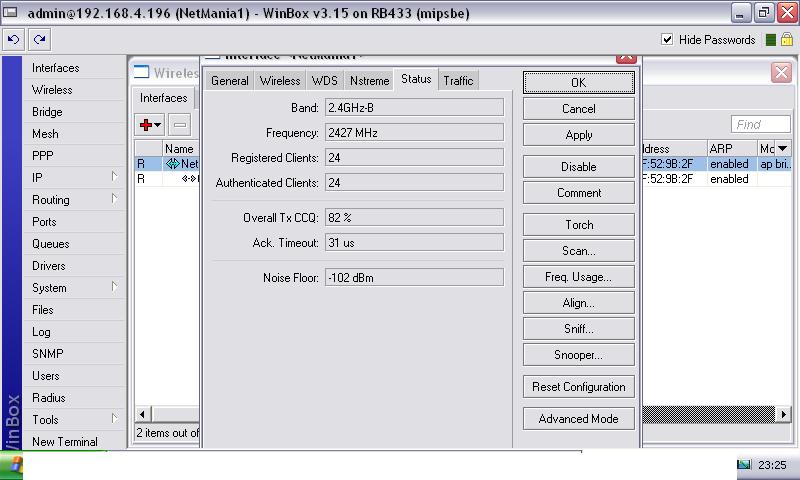Open SNMP in the sidebar
Screen dimensions: 800x480
point(47,353)
